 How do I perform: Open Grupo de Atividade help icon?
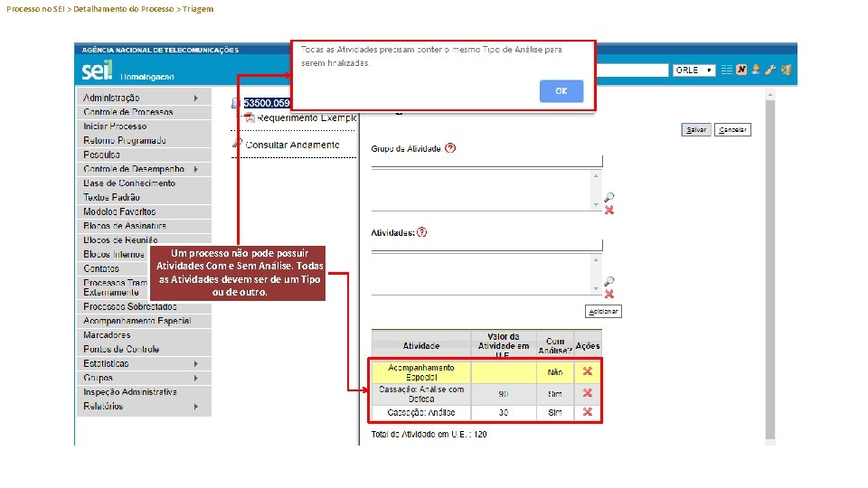450,147
